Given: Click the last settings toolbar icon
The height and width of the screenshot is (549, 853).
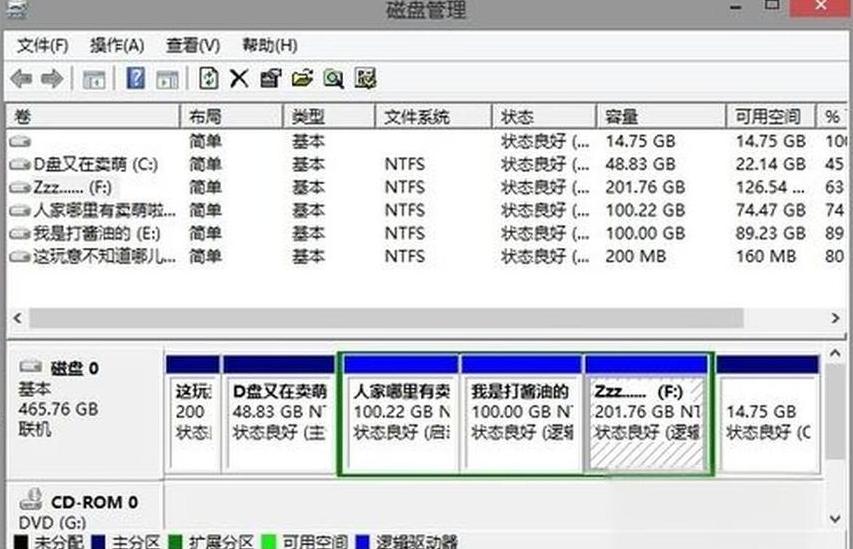Looking at the screenshot, I should coord(365,78).
